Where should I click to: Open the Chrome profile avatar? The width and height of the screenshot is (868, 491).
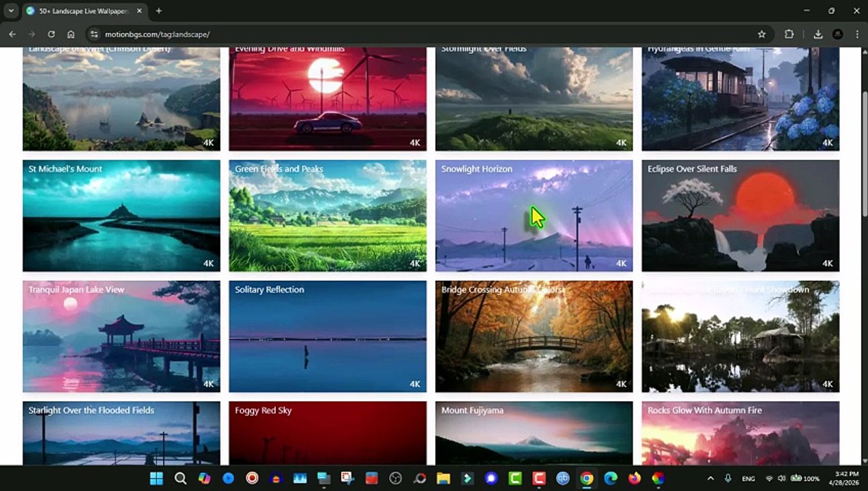point(838,34)
